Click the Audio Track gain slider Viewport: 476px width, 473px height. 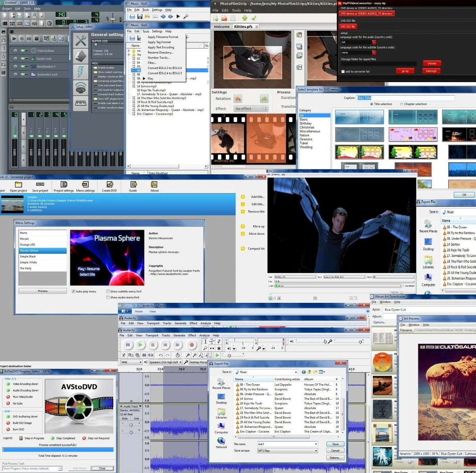tap(131, 425)
